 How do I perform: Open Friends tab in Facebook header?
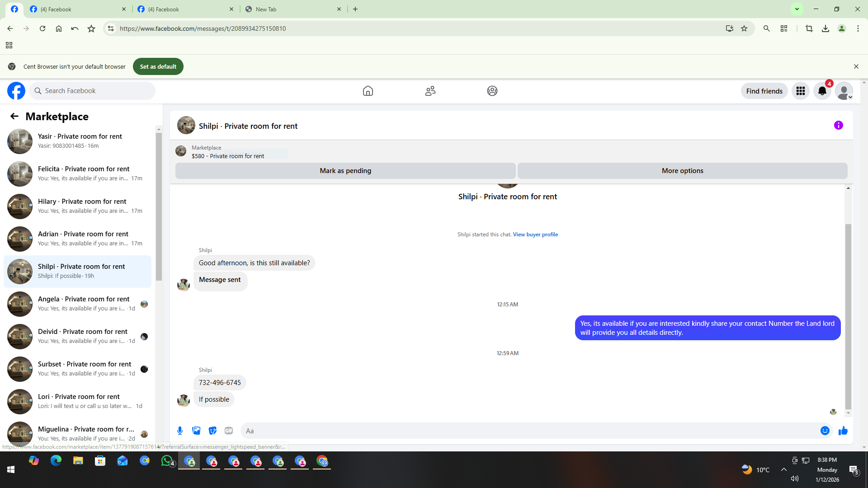(x=430, y=91)
